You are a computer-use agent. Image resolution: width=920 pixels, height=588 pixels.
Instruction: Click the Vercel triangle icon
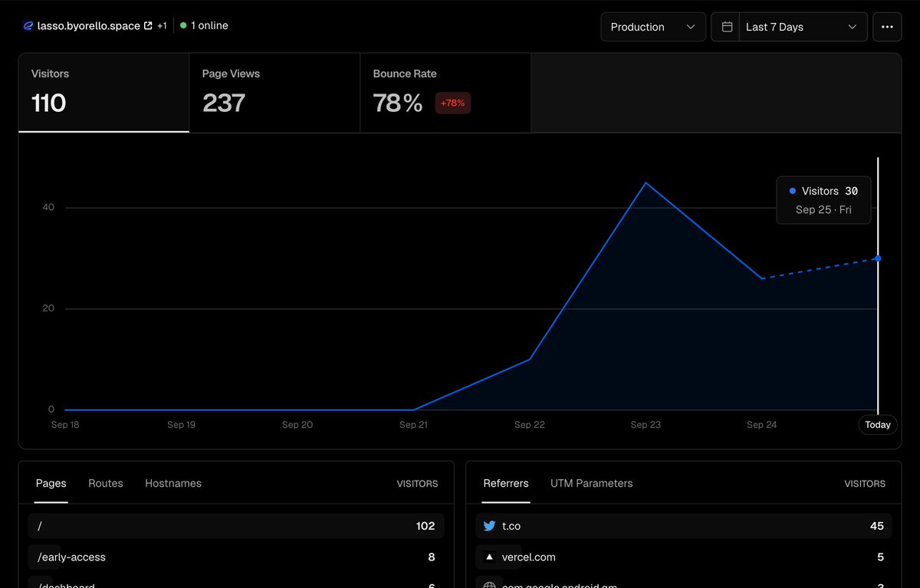click(489, 557)
